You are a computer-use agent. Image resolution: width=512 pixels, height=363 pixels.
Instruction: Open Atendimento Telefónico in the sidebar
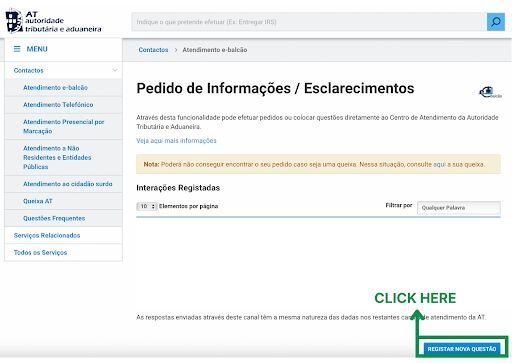[x=58, y=105]
